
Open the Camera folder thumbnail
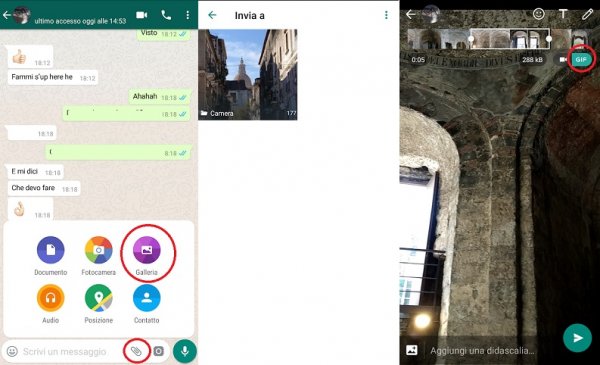pos(248,75)
